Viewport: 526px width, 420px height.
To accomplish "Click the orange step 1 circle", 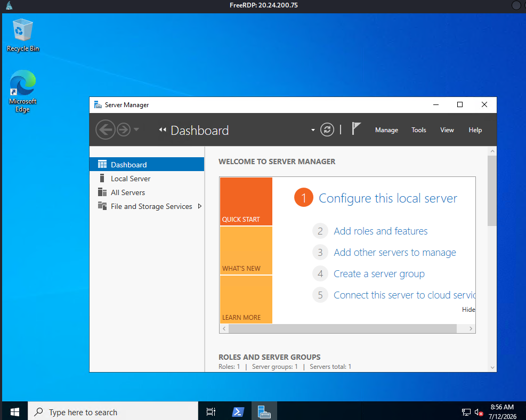I will [x=304, y=197].
